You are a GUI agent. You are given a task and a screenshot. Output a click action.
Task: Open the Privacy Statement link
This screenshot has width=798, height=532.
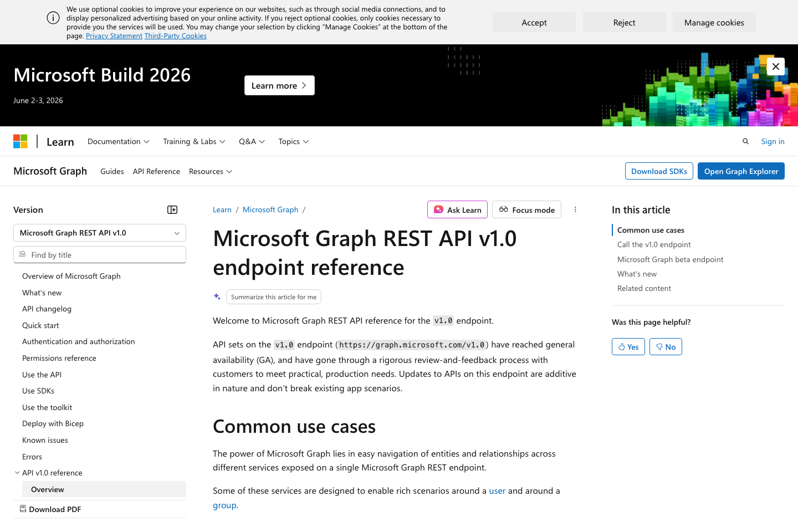tap(114, 35)
